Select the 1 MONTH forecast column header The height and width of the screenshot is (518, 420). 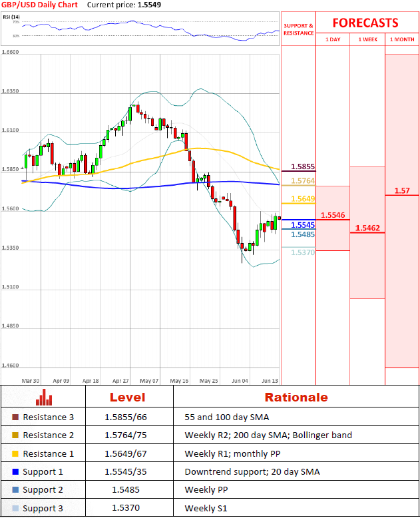tap(402, 39)
